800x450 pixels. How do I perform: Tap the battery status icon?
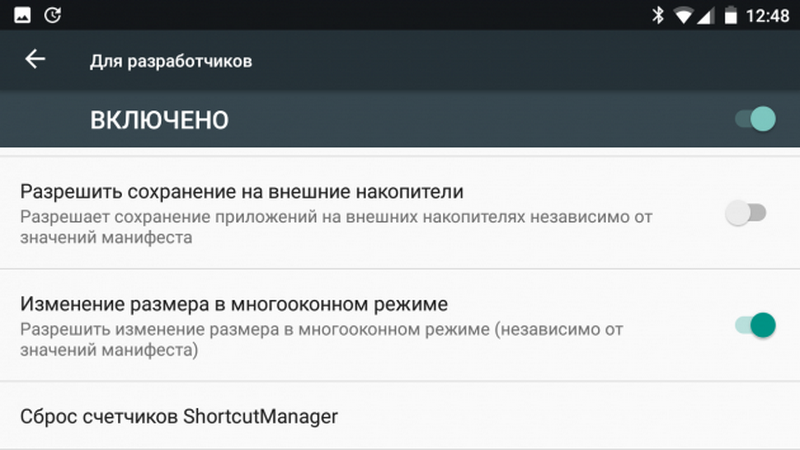[731, 15]
